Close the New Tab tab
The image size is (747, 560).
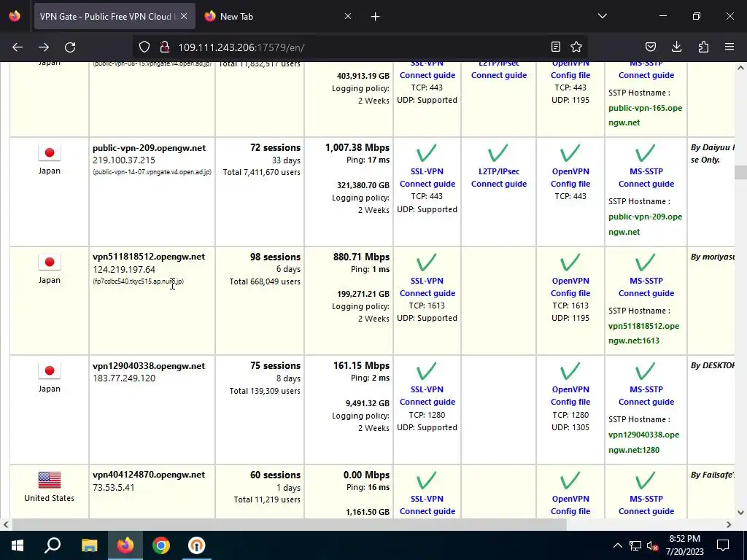[348, 16]
